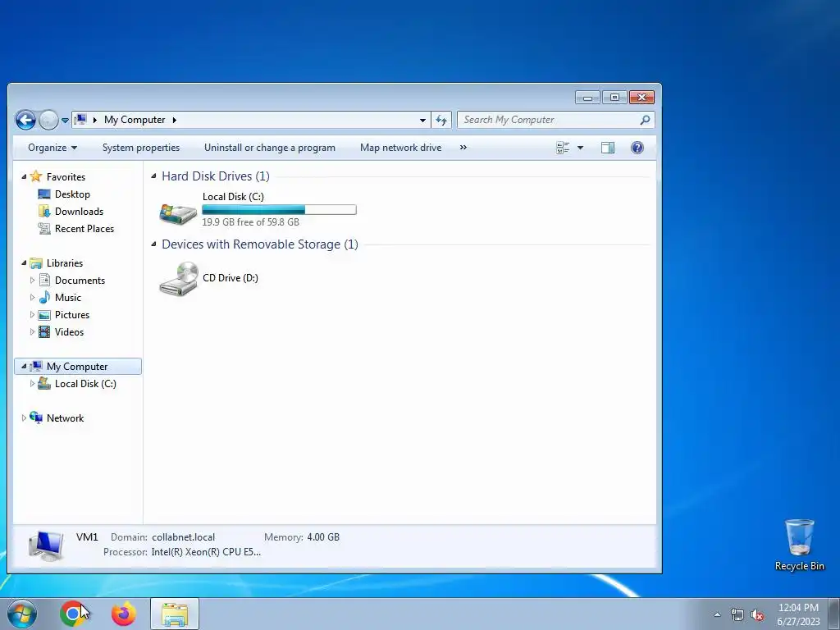Select Map network drive
This screenshot has width=840, height=630.
pyautogui.click(x=400, y=148)
